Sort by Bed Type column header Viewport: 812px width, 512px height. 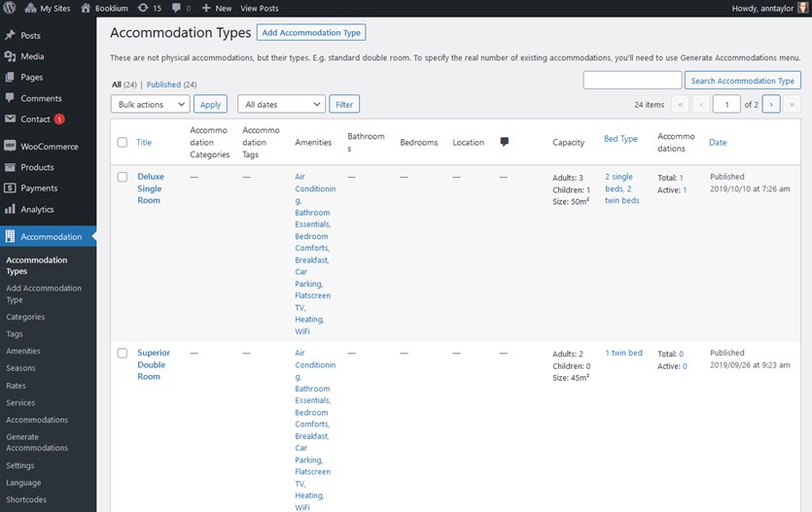(620, 139)
